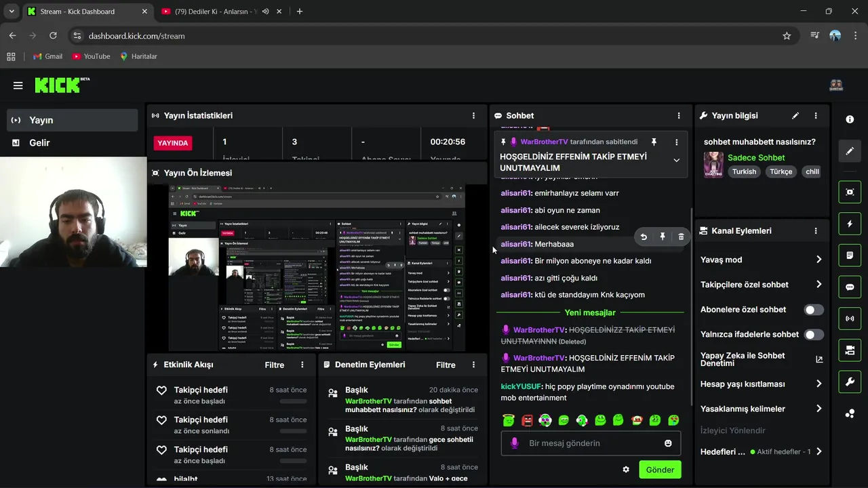
Task: Open the Sohbet panel three-dot menu
Action: pyautogui.click(x=678, y=116)
